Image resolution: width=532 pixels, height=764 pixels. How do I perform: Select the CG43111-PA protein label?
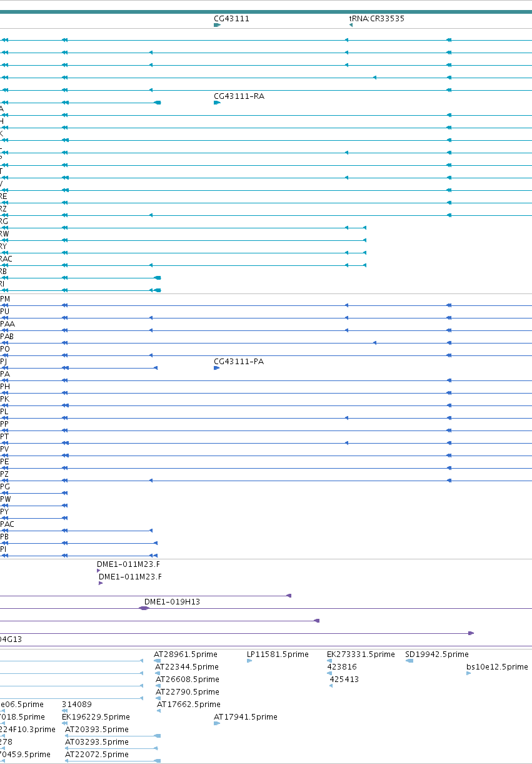[239, 362]
